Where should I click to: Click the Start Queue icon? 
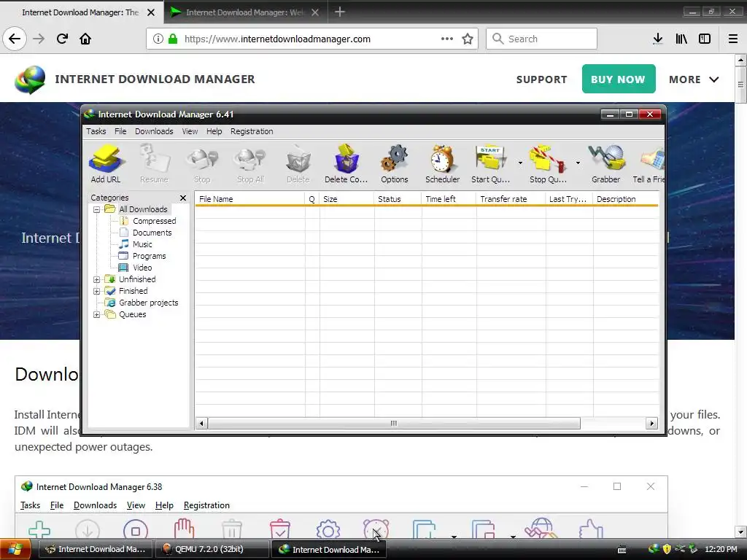pyautogui.click(x=491, y=164)
